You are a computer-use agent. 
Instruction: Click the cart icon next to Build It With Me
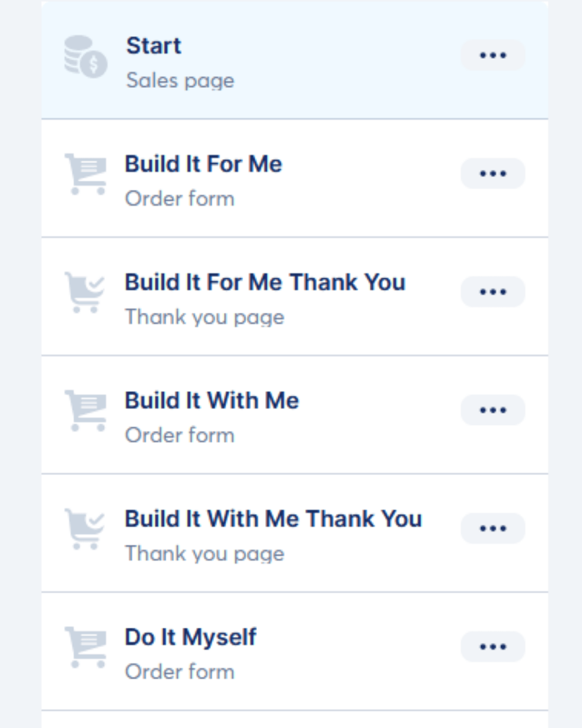[x=85, y=411]
